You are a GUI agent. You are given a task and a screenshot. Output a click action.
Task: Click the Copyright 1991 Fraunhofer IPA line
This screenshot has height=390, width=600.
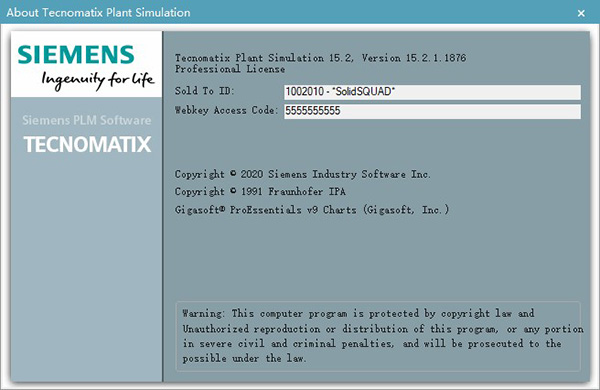(x=260, y=191)
